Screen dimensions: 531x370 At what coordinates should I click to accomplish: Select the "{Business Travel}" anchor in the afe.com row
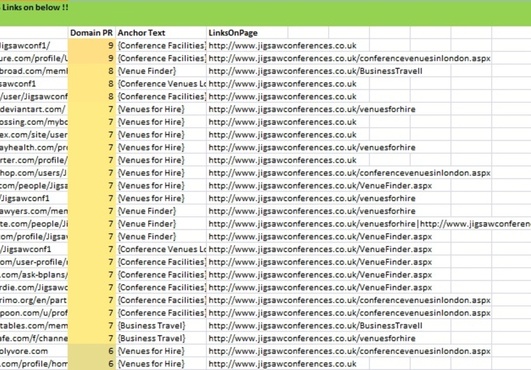[161, 338]
